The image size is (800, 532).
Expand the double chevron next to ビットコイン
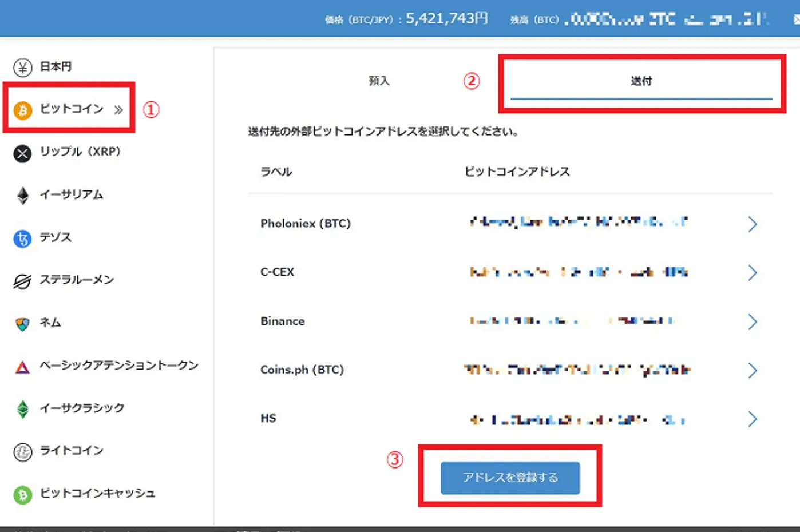[118, 110]
